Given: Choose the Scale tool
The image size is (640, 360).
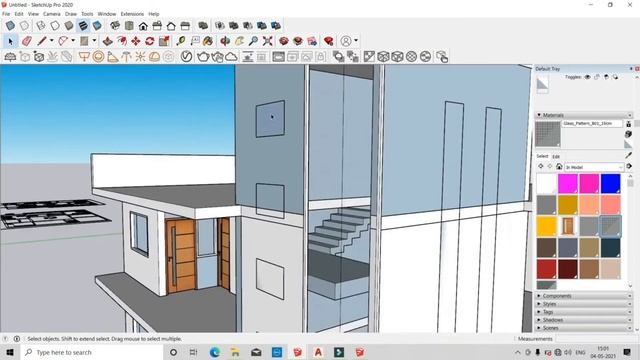Looking at the screenshot, I should pyautogui.click(x=164, y=41).
